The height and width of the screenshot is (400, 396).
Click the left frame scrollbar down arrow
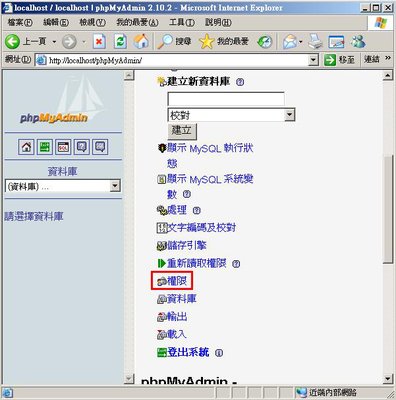[129, 379]
